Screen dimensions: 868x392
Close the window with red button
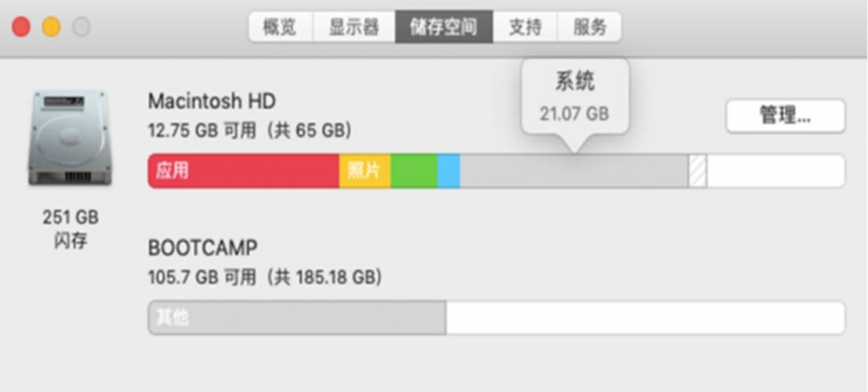(21, 27)
